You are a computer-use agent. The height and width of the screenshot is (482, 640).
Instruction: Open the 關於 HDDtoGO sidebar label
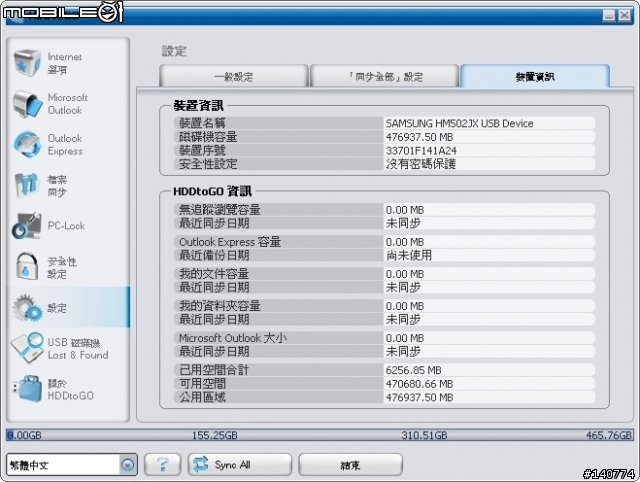click(x=71, y=389)
